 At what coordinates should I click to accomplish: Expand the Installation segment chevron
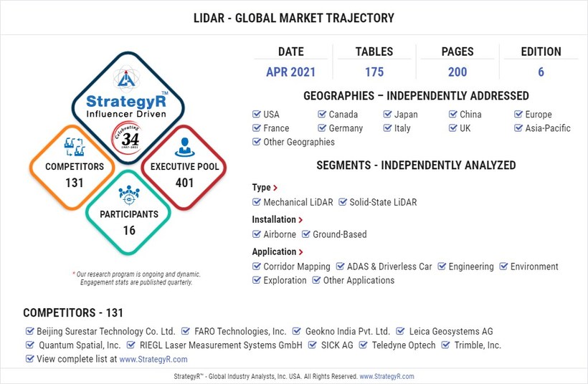(300, 220)
